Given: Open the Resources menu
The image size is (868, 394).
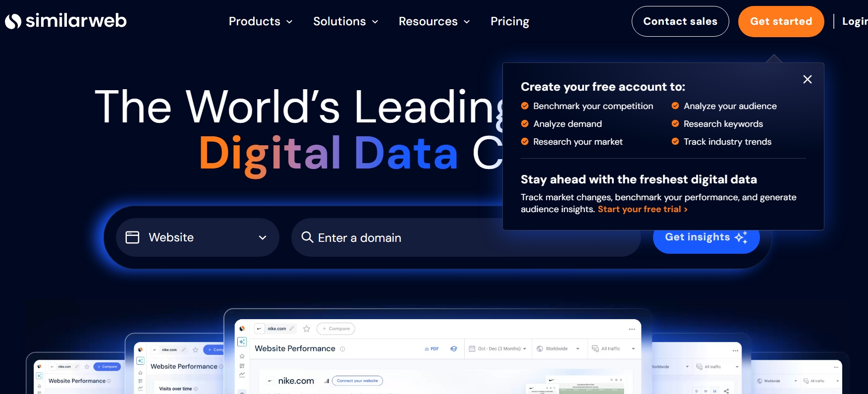Looking at the screenshot, I should (x=434, y=21).
